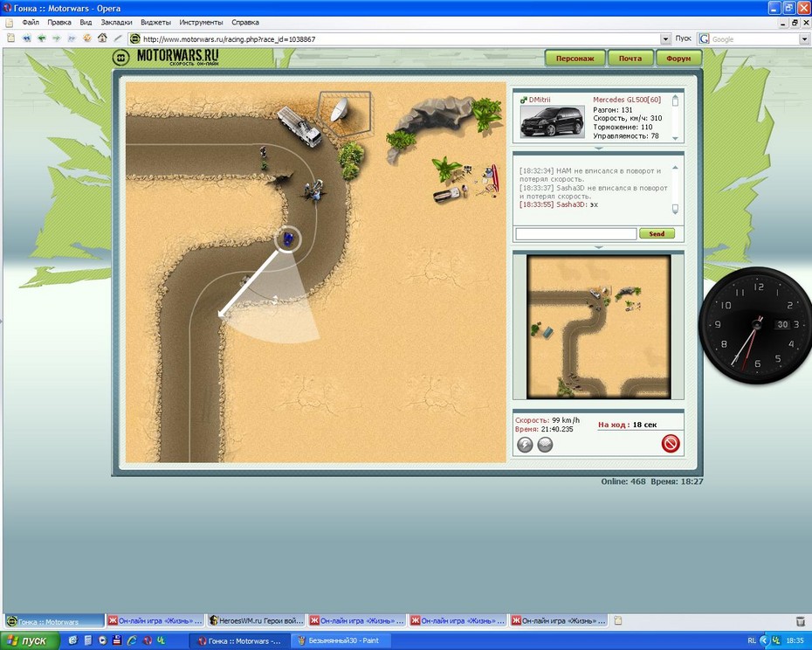Click the Google search input field
The height and width of the screenshot is (650, 812).
click(754, 38)
